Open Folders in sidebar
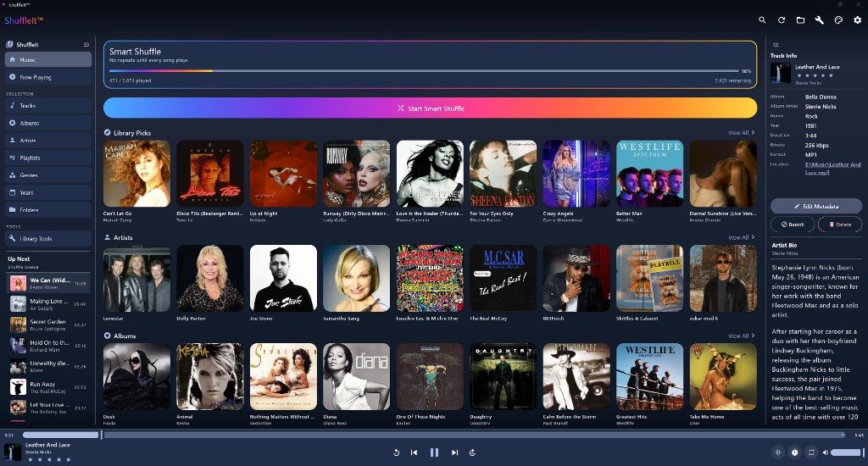 (48, 210)
